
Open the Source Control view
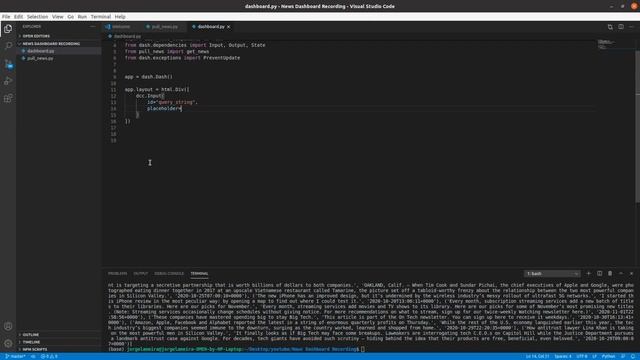(x=8, y=64)
